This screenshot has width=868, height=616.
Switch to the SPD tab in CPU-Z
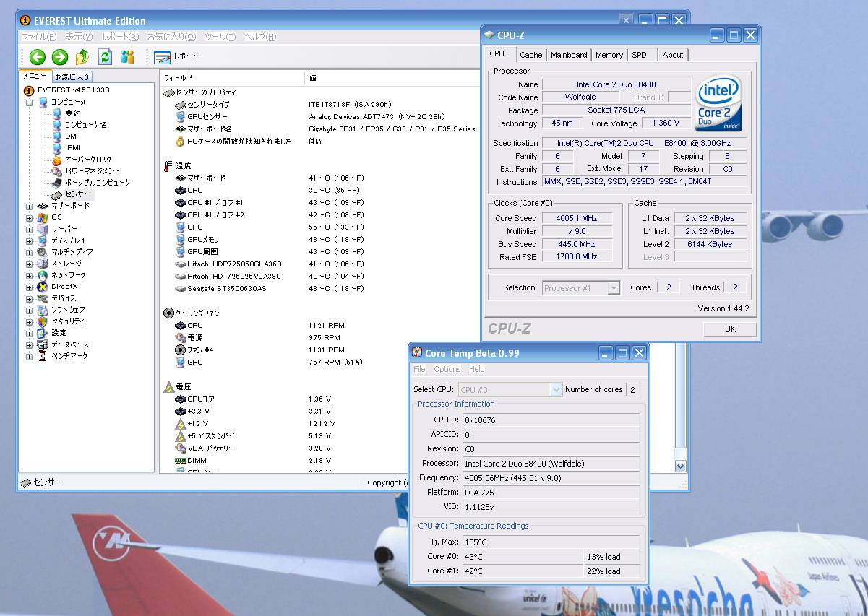(639, 55)
